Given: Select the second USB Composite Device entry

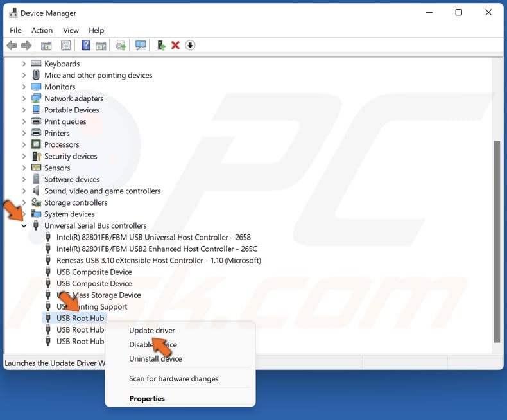Looking at the screenshot, I should (94, 283).
